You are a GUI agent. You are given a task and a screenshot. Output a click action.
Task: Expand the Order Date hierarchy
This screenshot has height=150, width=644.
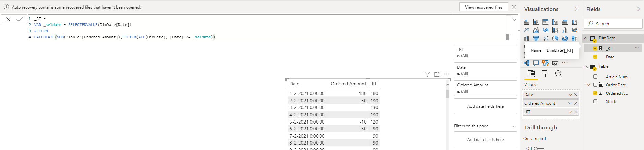pyautogui.click(x=588, y=85)
